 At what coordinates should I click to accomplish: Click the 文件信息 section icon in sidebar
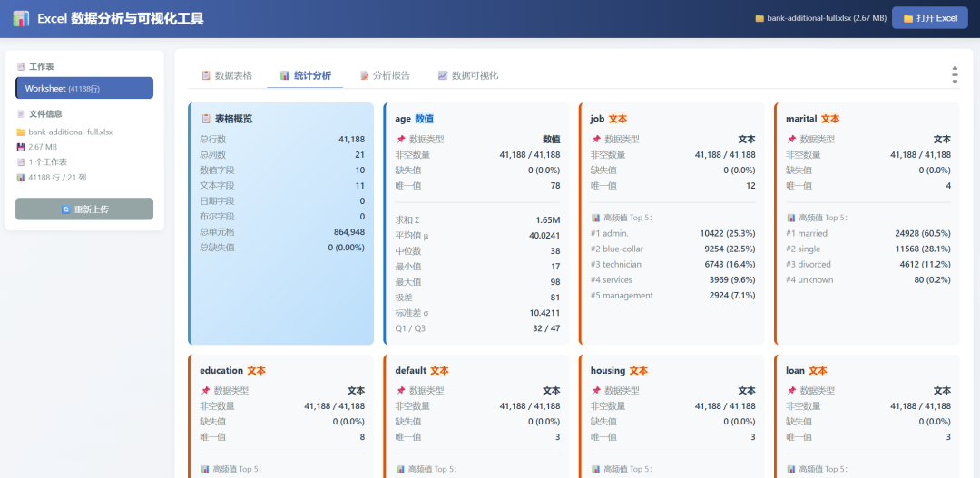(21, 114)
